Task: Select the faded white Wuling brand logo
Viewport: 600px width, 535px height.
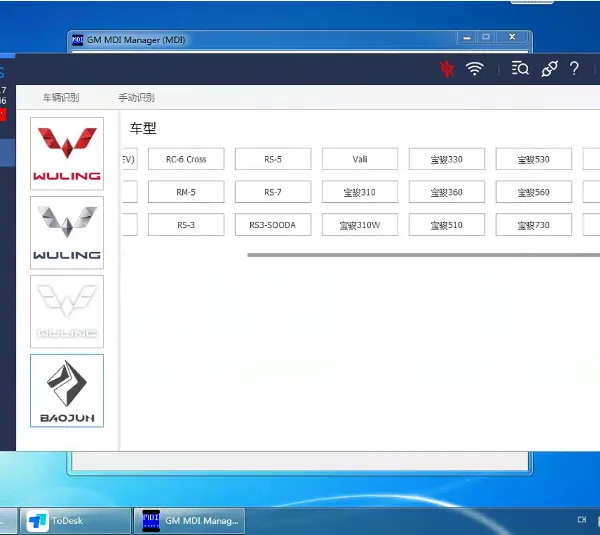Action: click(x=67, y=312)
